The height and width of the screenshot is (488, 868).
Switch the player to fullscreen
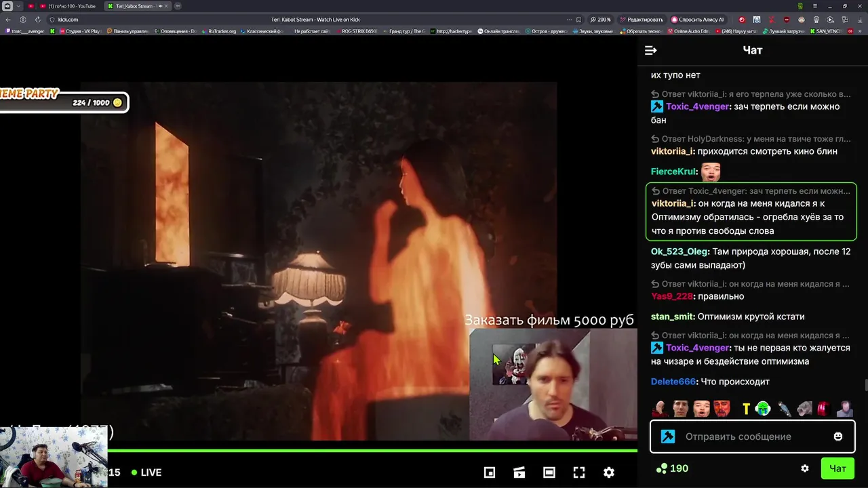pyautogui.click(x=579, y=472)
